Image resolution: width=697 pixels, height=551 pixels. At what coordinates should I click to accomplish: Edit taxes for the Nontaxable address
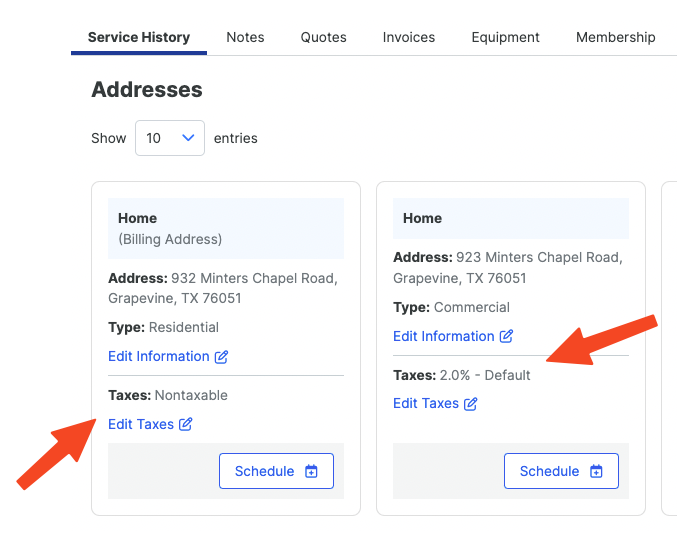(x=150, y=424)
